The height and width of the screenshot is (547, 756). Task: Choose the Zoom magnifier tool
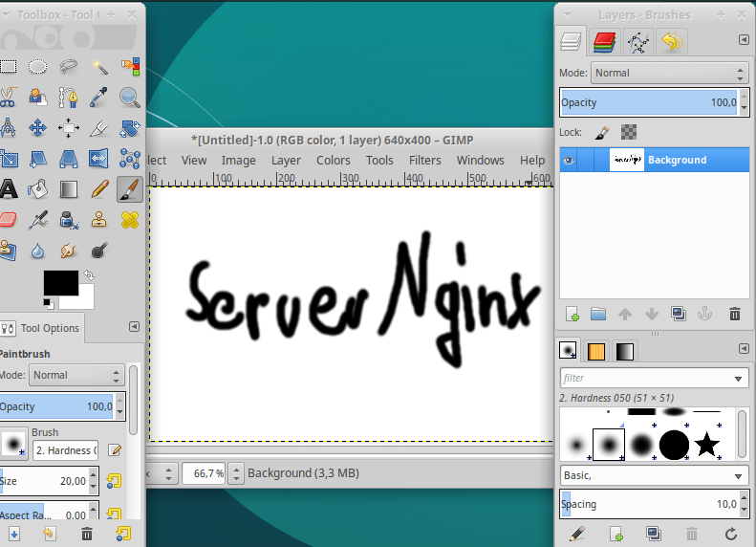(x=129, y=97)
